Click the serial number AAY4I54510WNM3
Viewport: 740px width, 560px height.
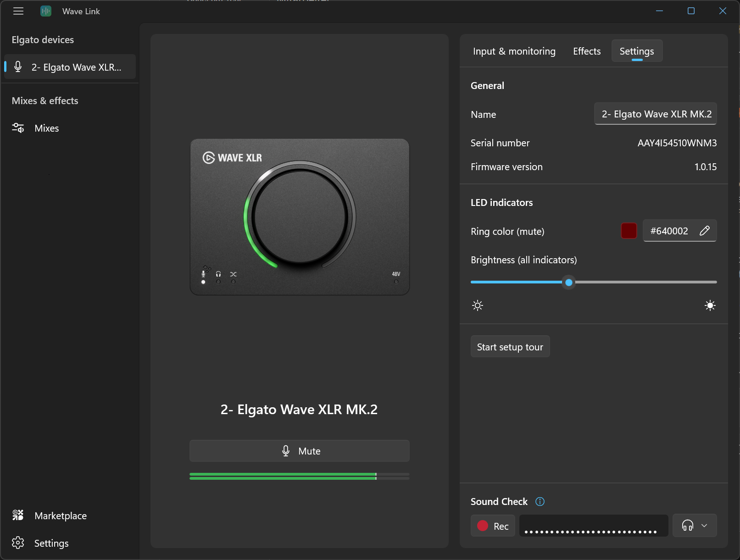pos(677,143)
